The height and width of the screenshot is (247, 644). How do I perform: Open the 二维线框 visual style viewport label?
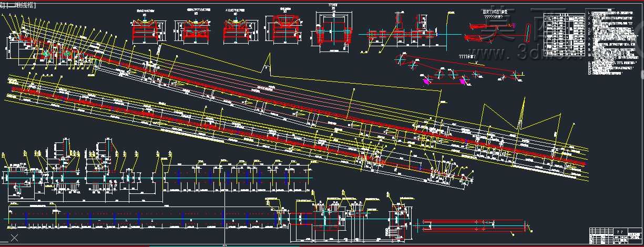[20, 5]
